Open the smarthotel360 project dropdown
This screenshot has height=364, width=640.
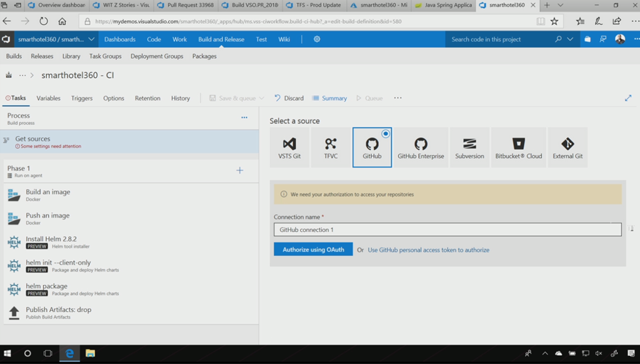pos(92,39)
